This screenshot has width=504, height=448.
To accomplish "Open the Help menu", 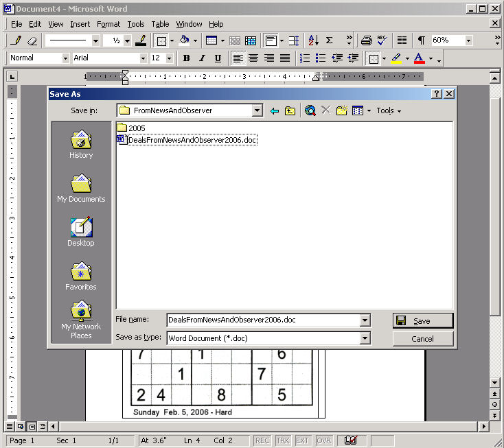I will click(216, 24).
